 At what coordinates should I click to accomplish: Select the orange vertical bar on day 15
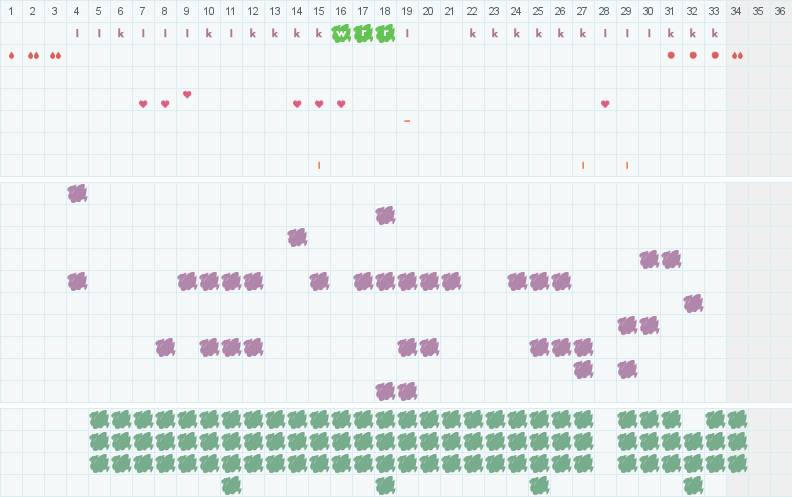click(319, 165)
